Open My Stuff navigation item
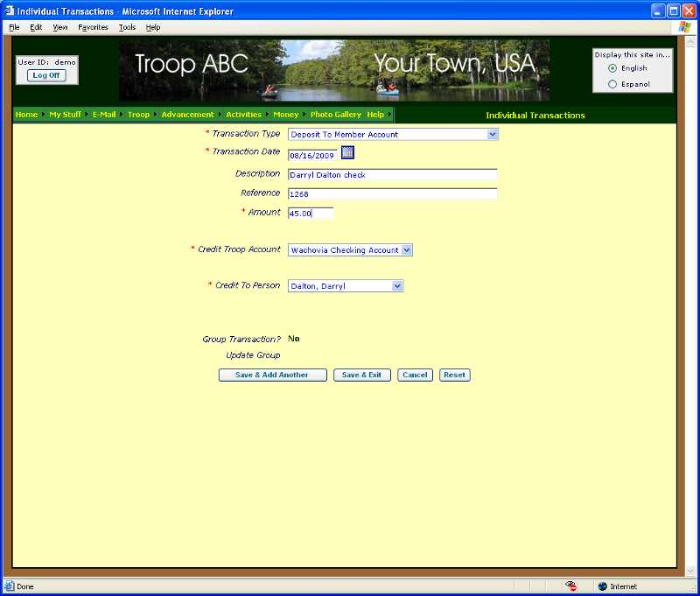The width and height of the screenshot is (700, 596). coord(65,115)
